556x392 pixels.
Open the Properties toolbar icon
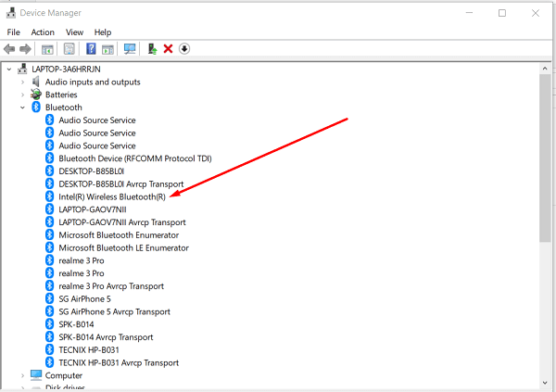click(69, 48)
